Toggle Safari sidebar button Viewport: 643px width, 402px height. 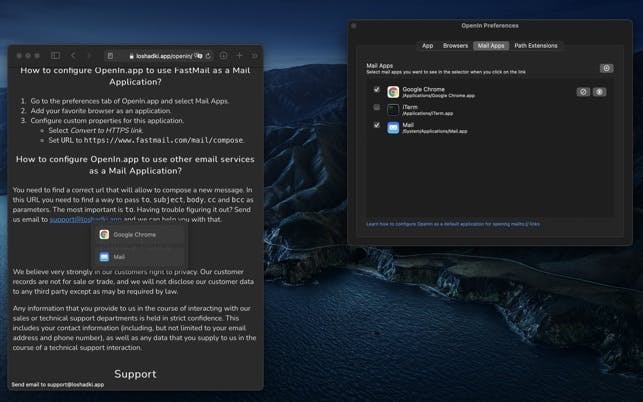coord(55,55)
